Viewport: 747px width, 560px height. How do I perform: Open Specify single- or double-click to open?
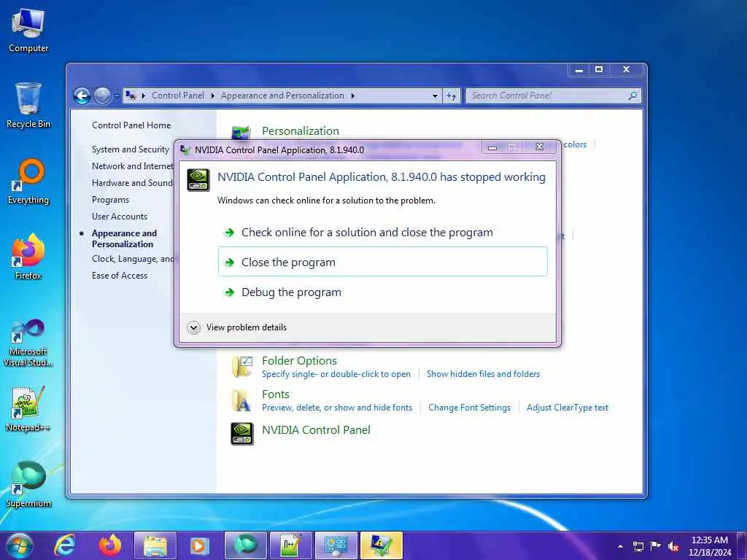(x=336, y=374)
